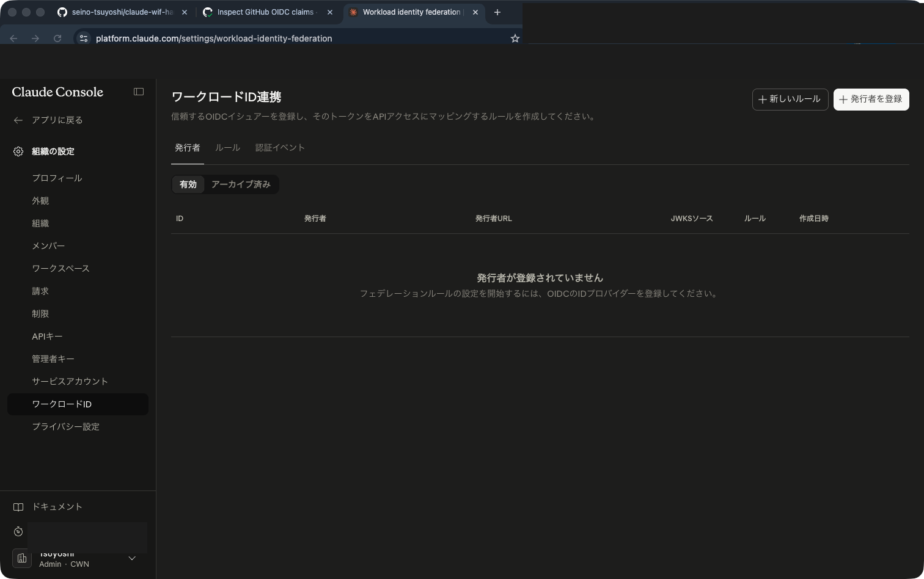Click the 発行者URL column header
The width and height of the screenshot is (924, 579).
pyautogui.click(x=494, y=219)
